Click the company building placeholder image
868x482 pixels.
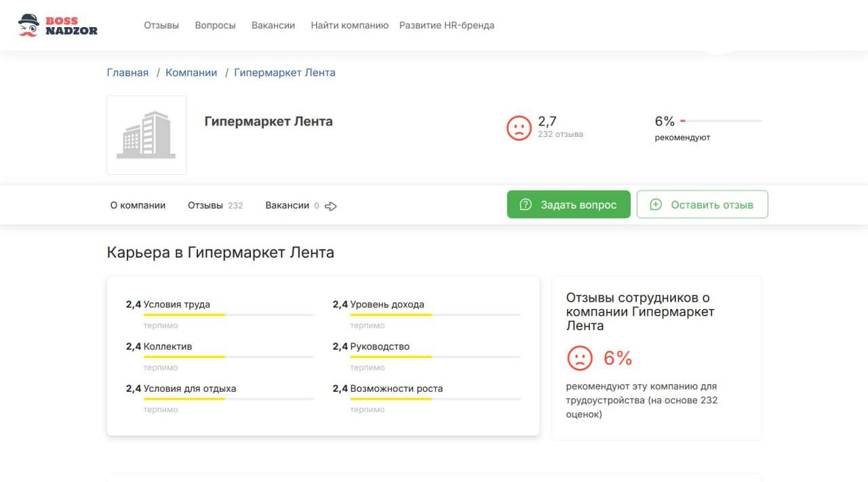[146, 135]
